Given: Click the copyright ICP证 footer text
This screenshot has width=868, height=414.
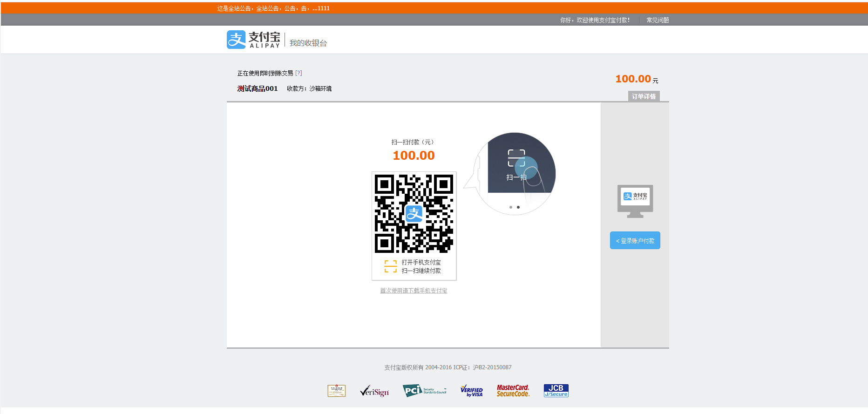Looking at the screenshot, I should pos(448,367).
